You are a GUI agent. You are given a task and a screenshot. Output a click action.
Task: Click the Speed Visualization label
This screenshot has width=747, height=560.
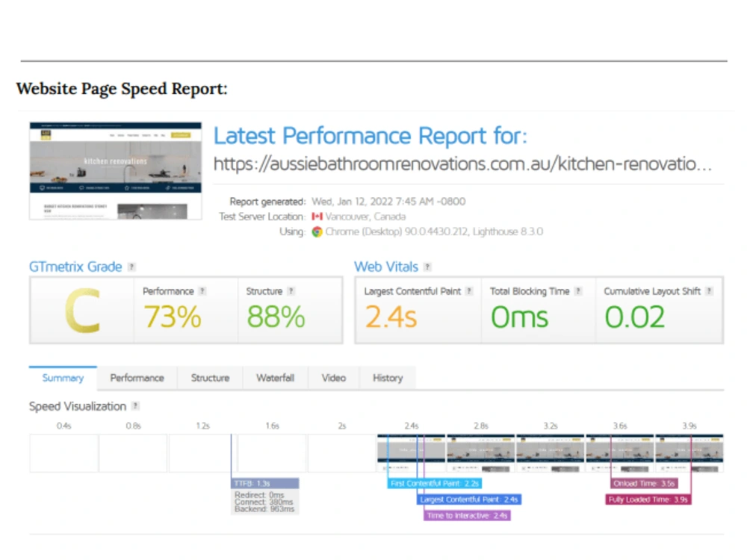(x=78, y=407)
